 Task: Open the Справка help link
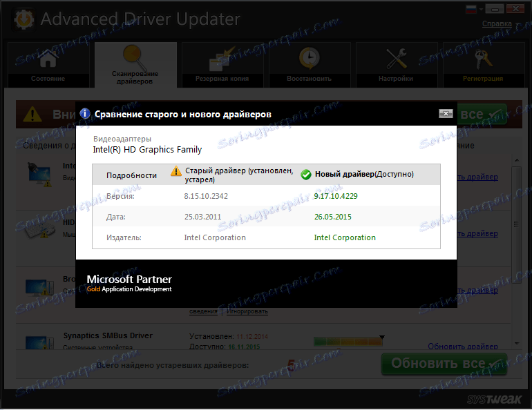point(497,23)
